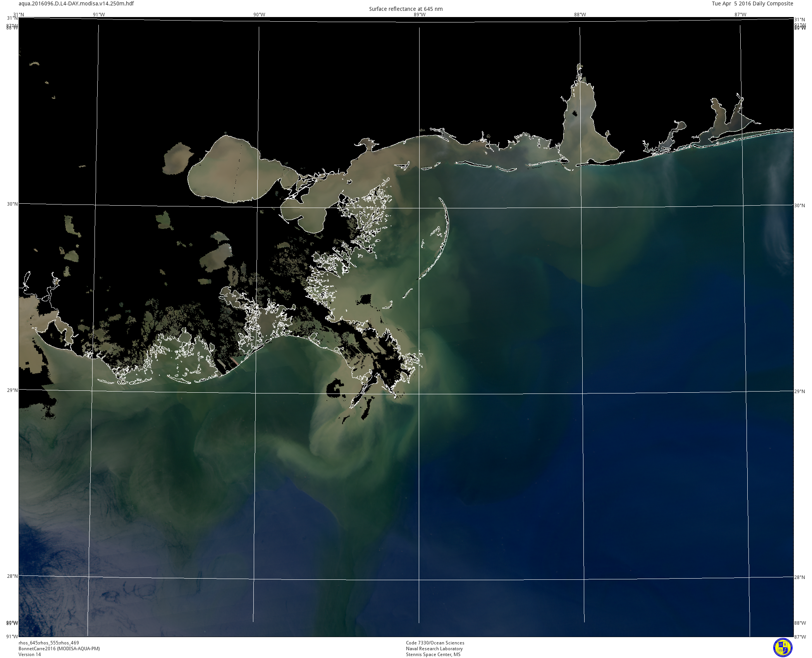Click the 90°W longitude label at top

coord(259,15)
